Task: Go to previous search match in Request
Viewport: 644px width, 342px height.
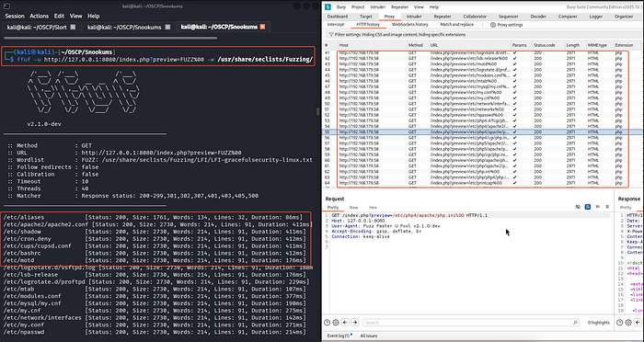Action: [x=345, y=323]
